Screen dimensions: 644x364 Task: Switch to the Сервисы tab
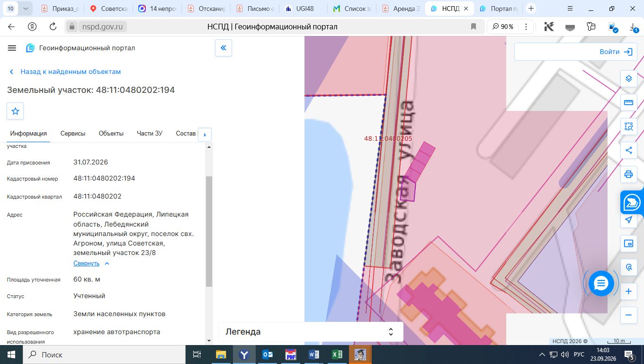click(x=73, y=134)
